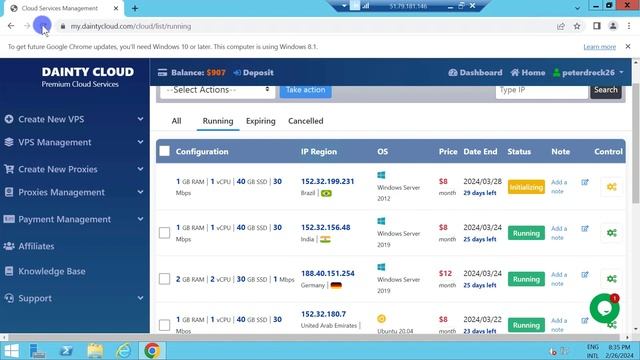Image resolution: width=640 pixels, height=360 pixels.
Task: Click Running status badge for 152.32.156.48
Action: 526,233
